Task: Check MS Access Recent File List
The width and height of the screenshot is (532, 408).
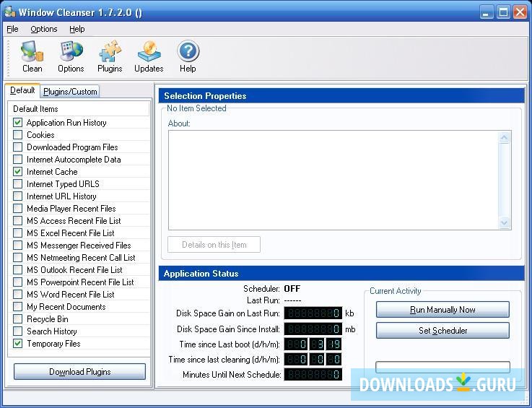Action: click(17, 221)
